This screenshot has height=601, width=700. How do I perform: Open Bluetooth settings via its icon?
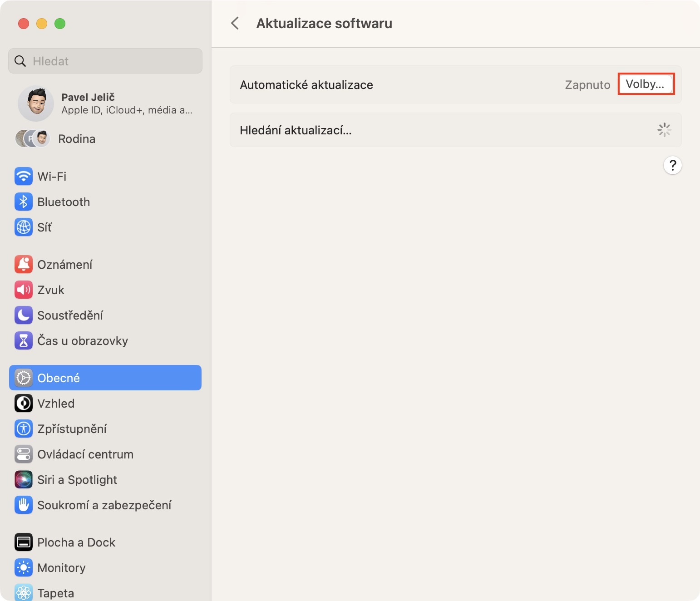pyautogui.click(x=24, y=202)
